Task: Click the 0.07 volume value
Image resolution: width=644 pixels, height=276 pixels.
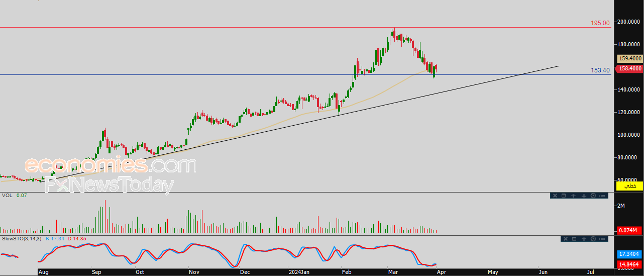Action: [22, 195]
